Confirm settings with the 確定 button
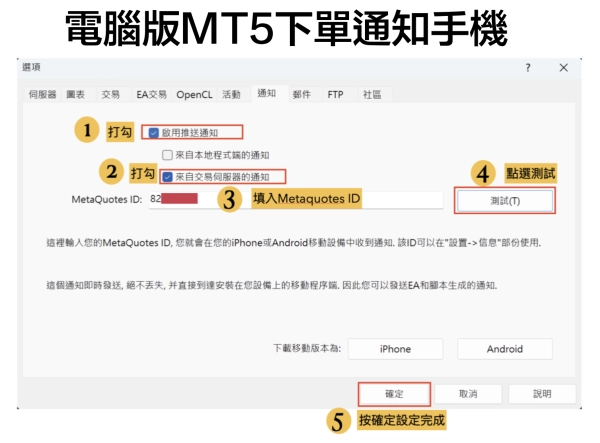The image size is (600, 443). pos(394,393)
